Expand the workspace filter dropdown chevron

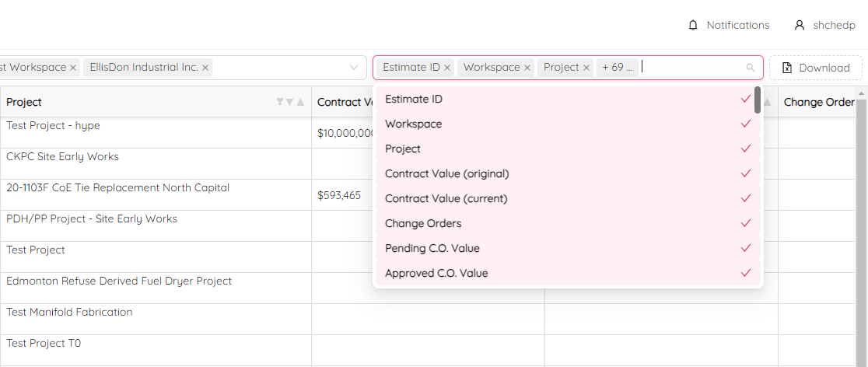[x=354, y=68]
